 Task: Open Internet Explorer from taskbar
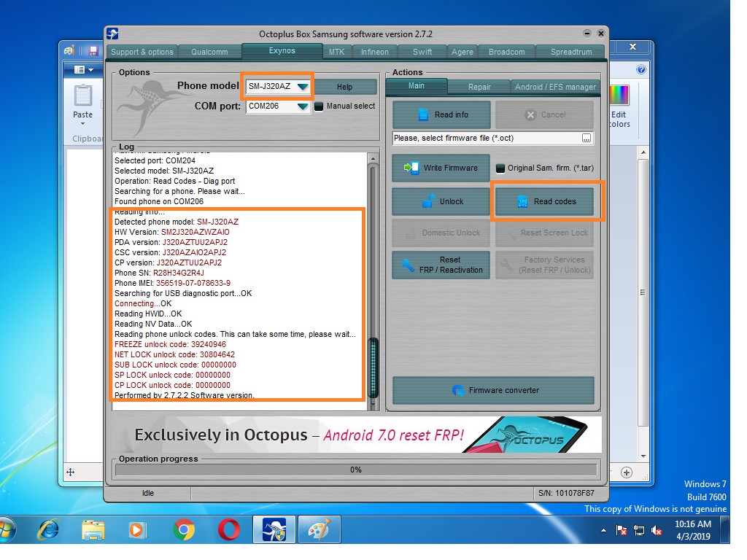tap(48, 529)
